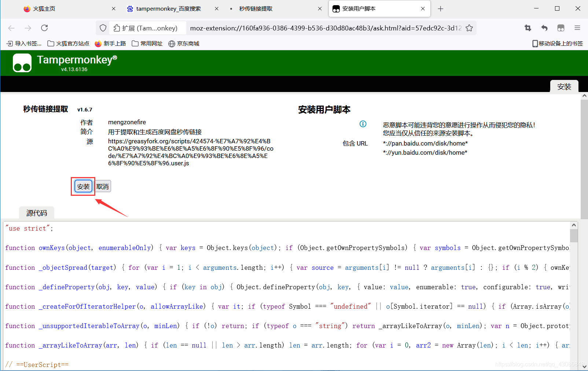
Task: Click the Tampermonkey logo in the header
Action: pyautogui.click(x=22, y=63)
